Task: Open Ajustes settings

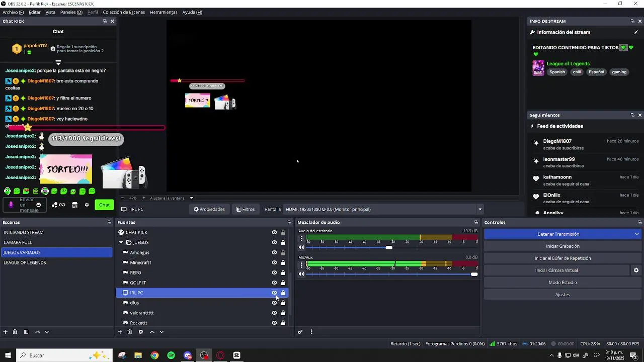Action: tap(562, 295)
